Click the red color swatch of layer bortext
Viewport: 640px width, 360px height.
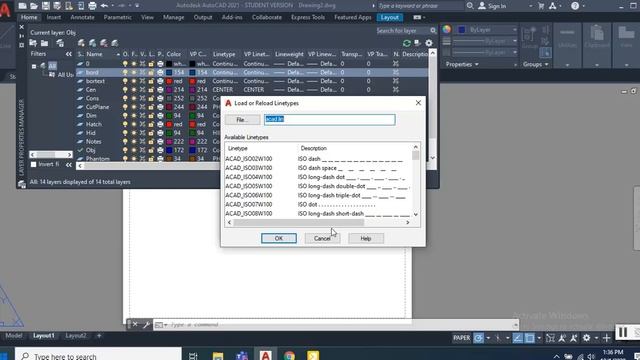(169, 81)
